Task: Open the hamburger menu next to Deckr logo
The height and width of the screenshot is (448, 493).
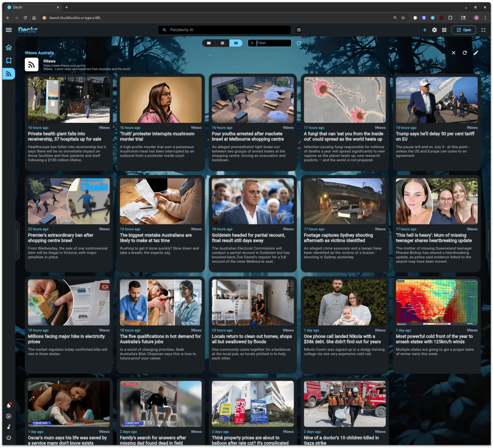Action: 9,30
